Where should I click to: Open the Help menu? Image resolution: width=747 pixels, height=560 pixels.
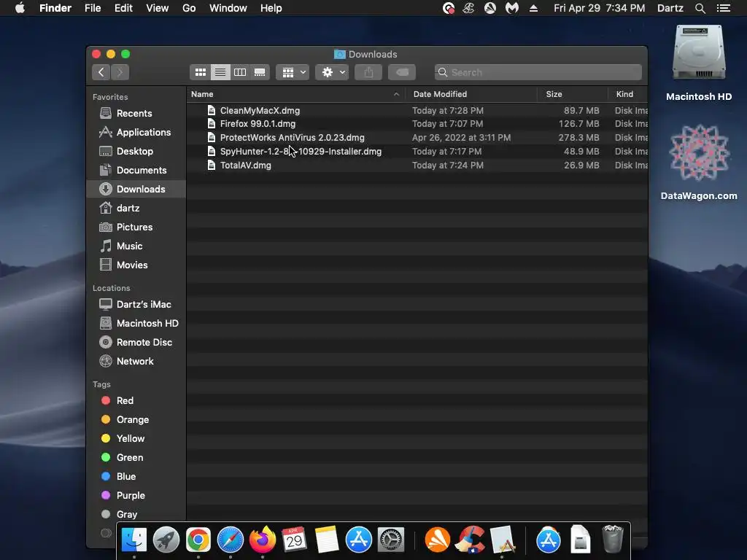pos(271,8)
